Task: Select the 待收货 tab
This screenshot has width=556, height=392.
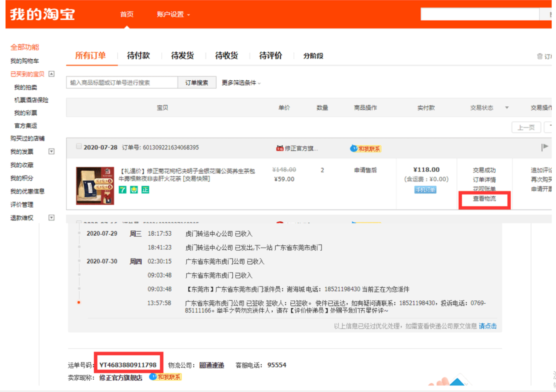Action: 227,55
